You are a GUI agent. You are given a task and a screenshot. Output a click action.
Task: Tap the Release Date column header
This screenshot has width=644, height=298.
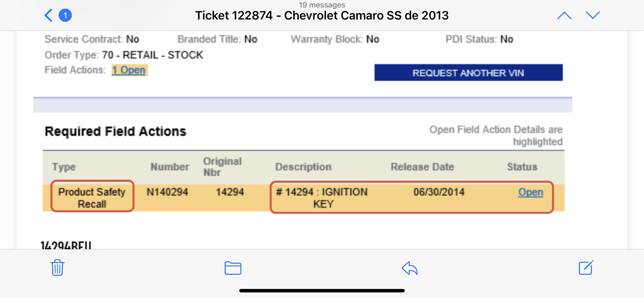pos(422,167)
